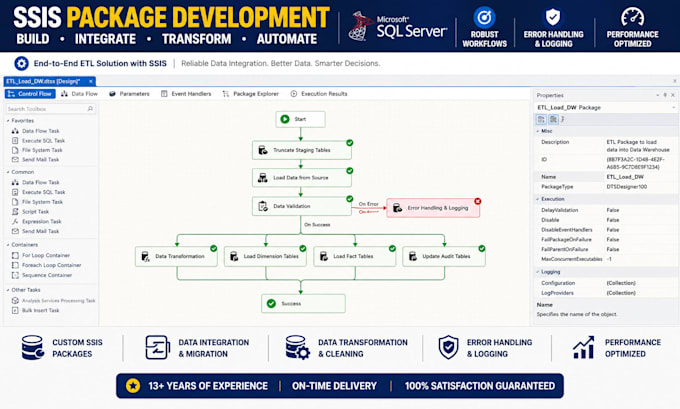Click green check badge on Data Validation
The height and width of the screenshot is (409, 680).
(x=350, y=199)
